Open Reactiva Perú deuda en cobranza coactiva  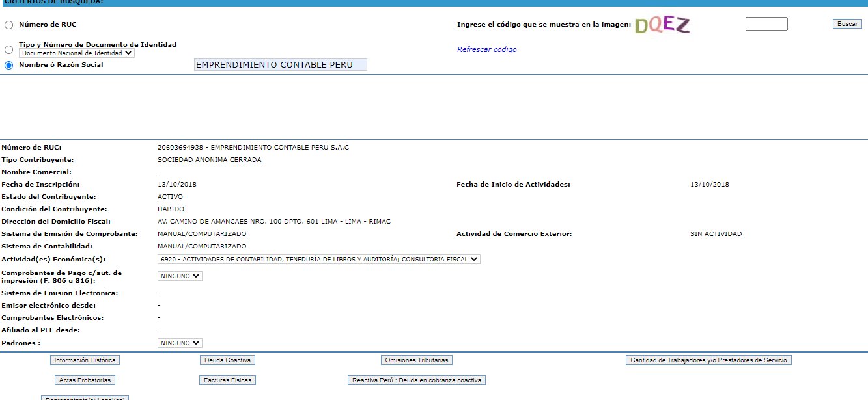pyautogui.click(x=417, y=380)
